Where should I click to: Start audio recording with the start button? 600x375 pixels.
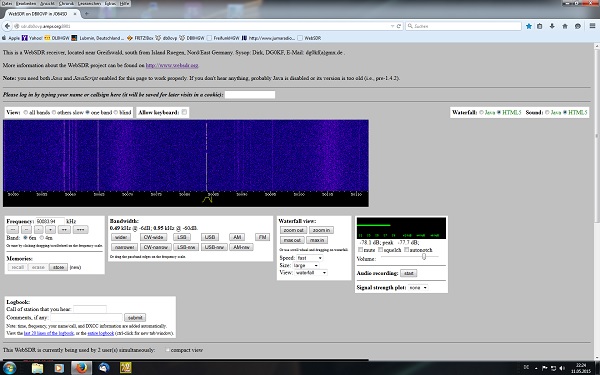(x=409, y=273)
